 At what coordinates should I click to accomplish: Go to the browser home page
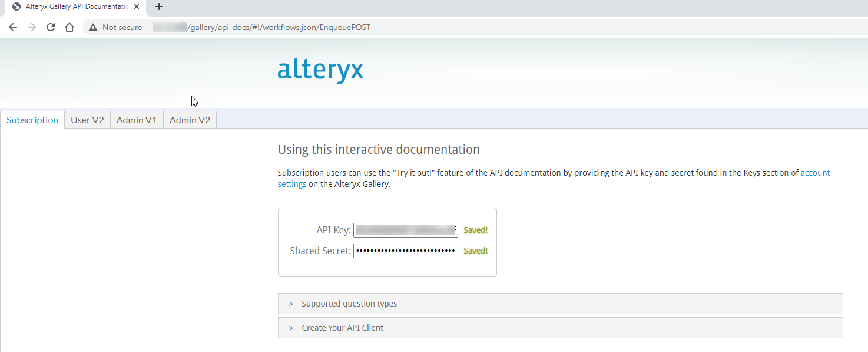[69, 27]
